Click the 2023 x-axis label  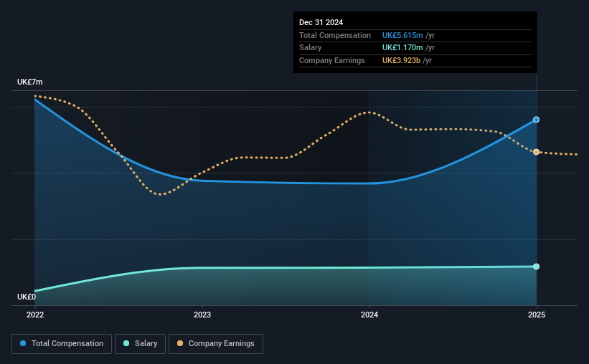pyautogui.click(x=202, y=315)
